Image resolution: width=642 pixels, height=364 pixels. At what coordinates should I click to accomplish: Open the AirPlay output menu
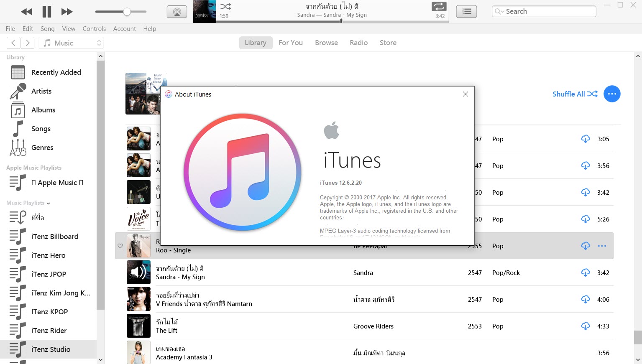pyautogui.click(x=177, y=12)
